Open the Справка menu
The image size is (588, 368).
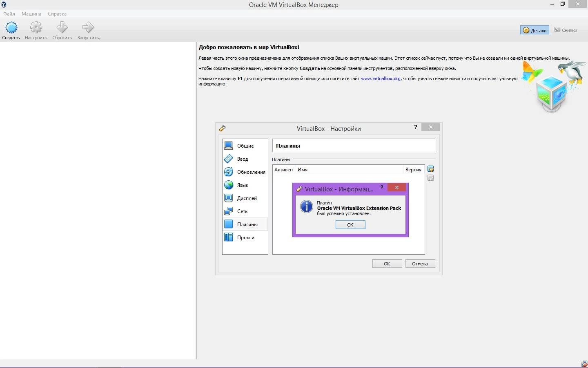[57, 14]
